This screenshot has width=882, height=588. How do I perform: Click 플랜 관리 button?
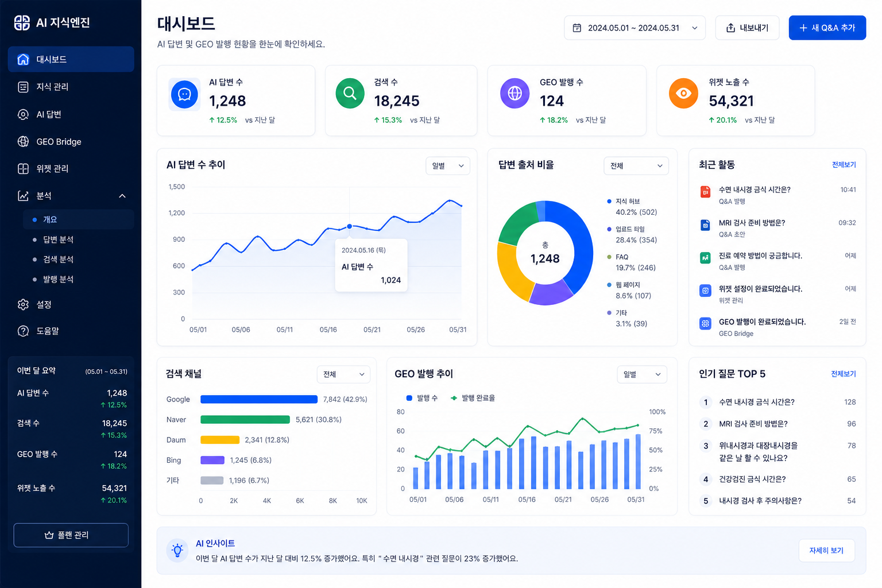coord(71,535)
